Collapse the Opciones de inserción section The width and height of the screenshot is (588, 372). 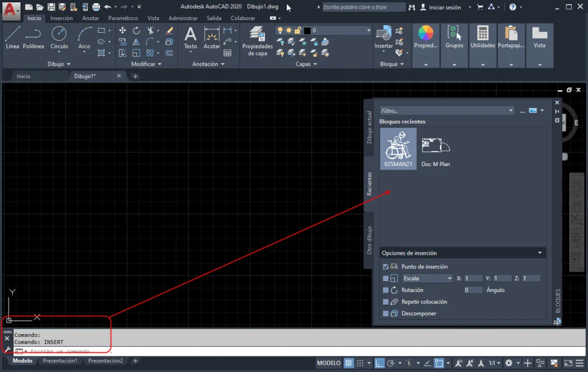(539, 252)
